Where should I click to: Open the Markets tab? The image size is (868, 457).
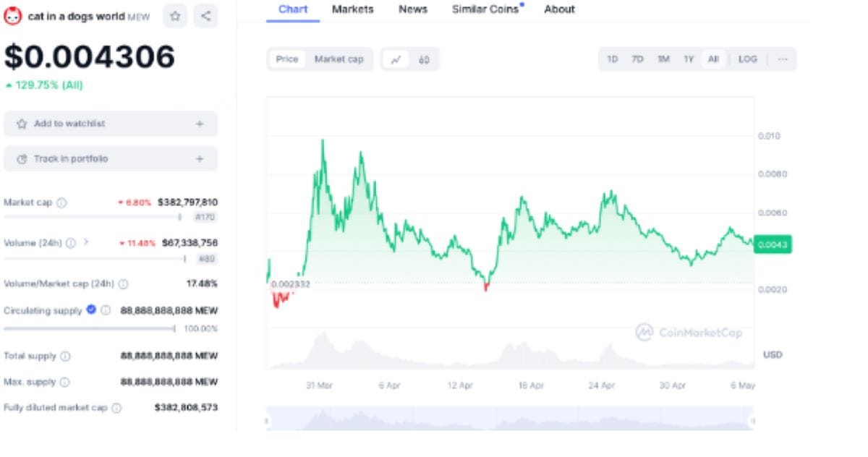click(352, 9)
